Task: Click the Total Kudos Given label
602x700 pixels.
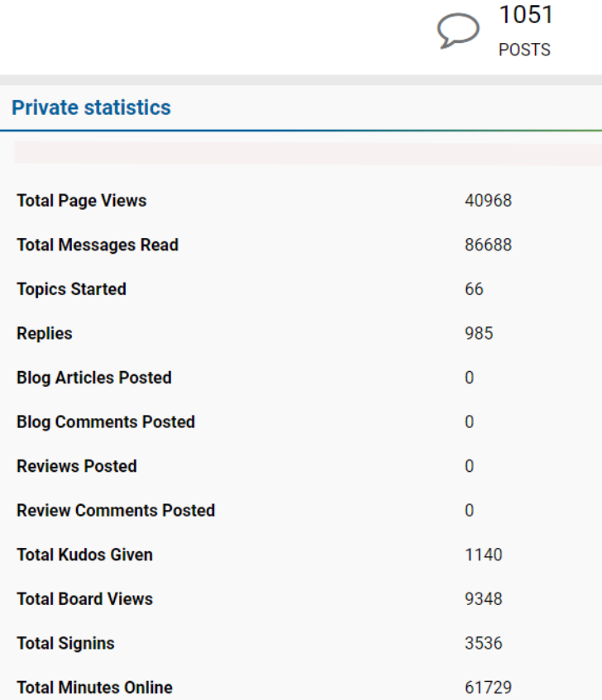Action: coord(84,555)
